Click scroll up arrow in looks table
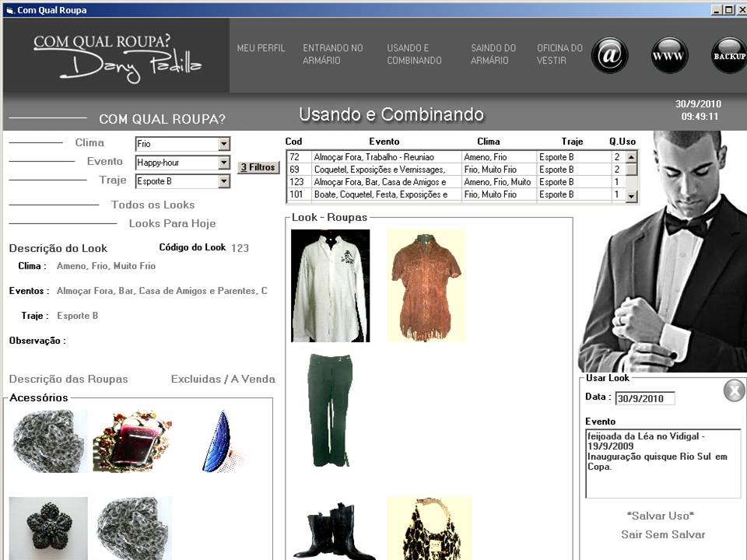Image resolution: width=747 pixels, height=560 pixels. (x=631, y=157)
